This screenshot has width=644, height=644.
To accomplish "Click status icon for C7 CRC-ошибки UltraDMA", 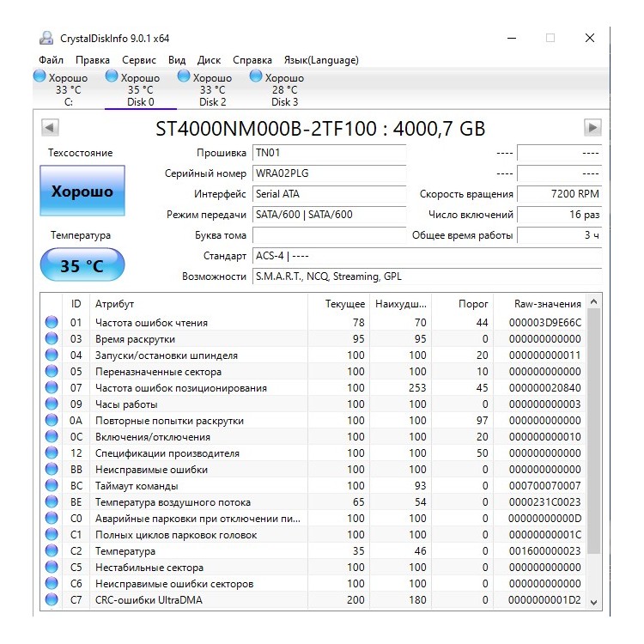I will tap(52, 599).
